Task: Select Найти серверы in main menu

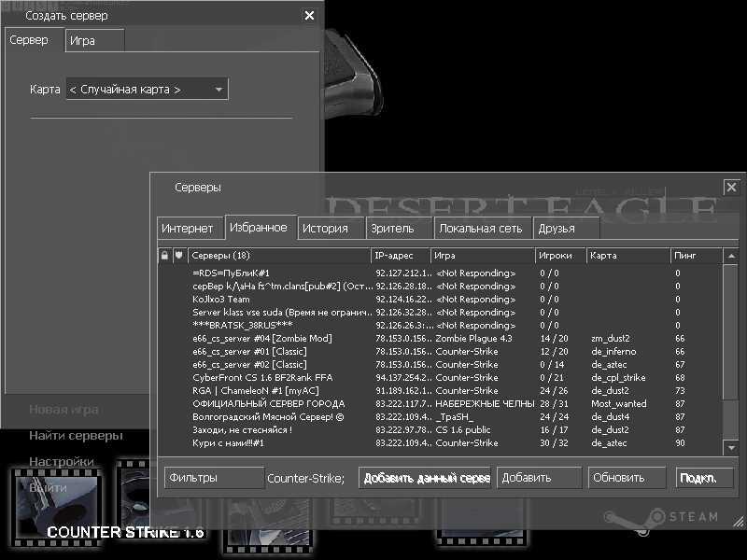Action: (x=76, y=435)
